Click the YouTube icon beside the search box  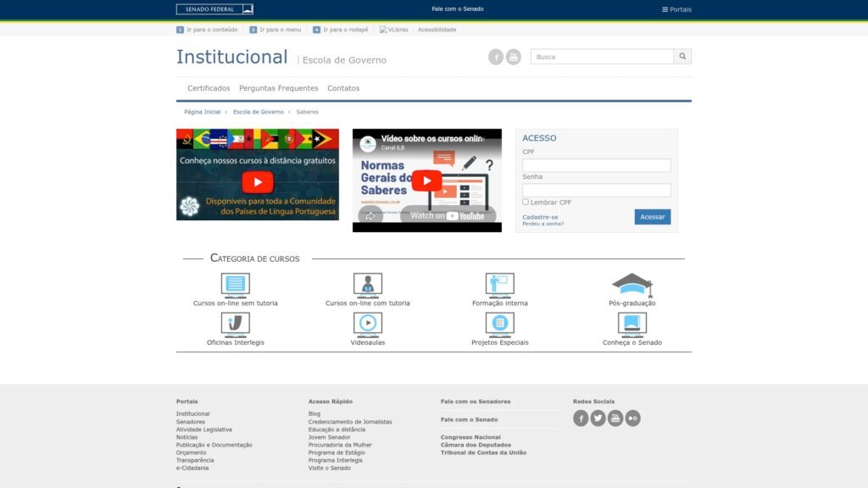(x=514, y=57)
